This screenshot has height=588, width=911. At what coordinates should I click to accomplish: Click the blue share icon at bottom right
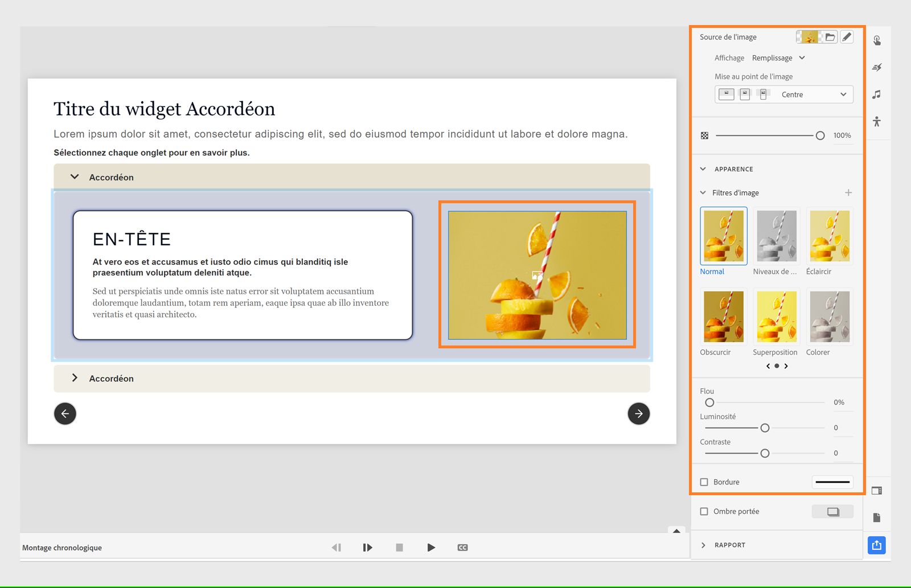876,545
